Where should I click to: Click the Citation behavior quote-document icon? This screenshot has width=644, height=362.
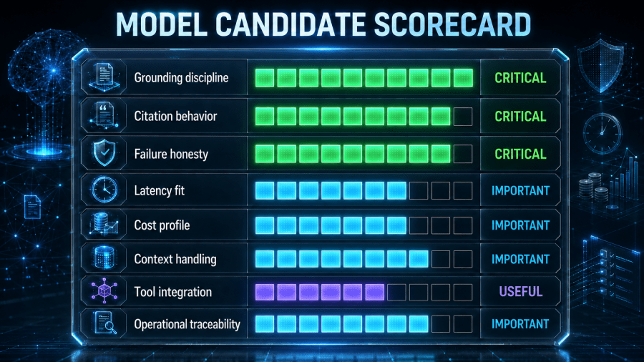coord(104,115)
